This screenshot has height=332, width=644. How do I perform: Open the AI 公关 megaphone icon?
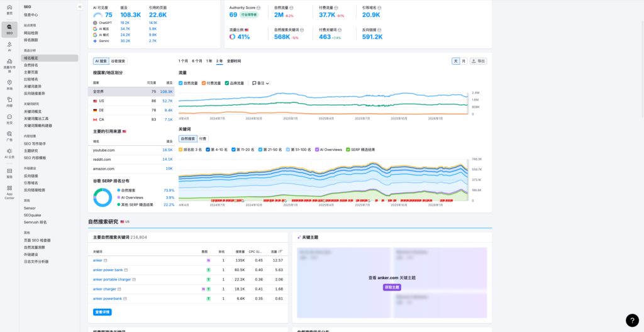tap(9, 153)
